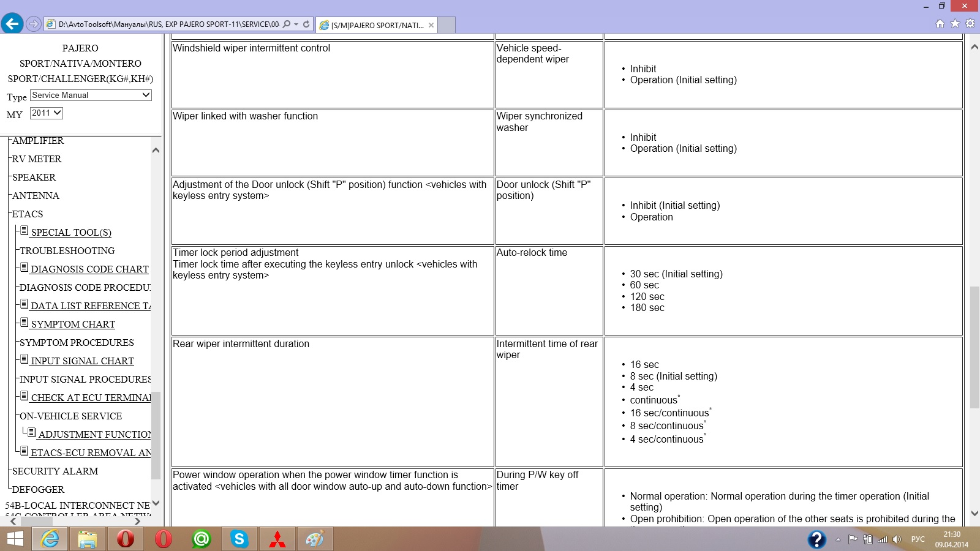This screenshot has height=551, width=980.
Task: Select the DEFOGGER tree entry
Action: [37, 489]
